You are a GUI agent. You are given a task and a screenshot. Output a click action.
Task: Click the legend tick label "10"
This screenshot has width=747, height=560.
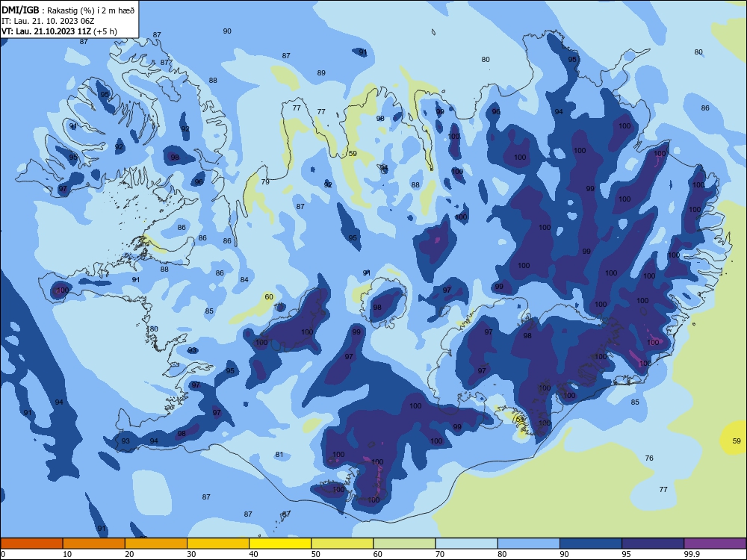tap(67, 554)
